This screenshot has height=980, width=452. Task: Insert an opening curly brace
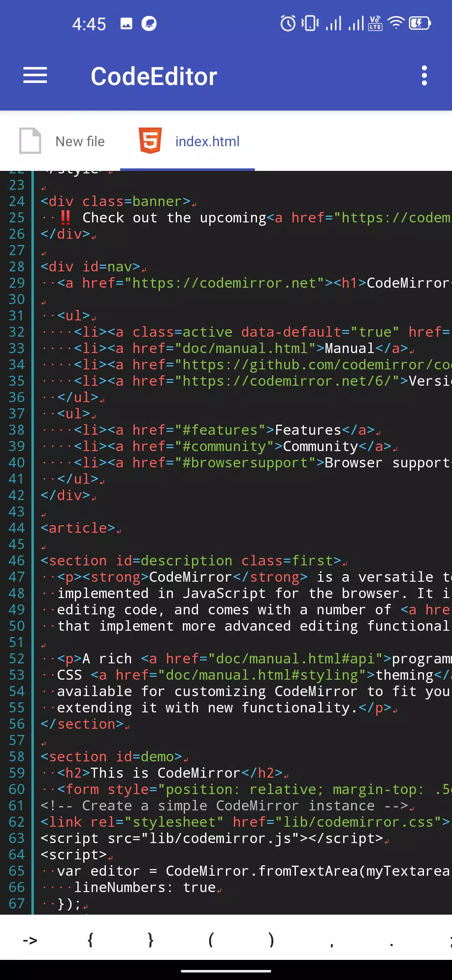click(x=90, y=940)
